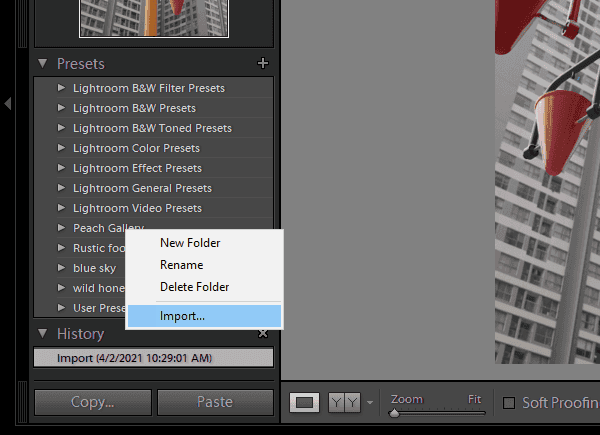
Task: Expand Lightroom Effect Presets folder
Action: point(61,168)
